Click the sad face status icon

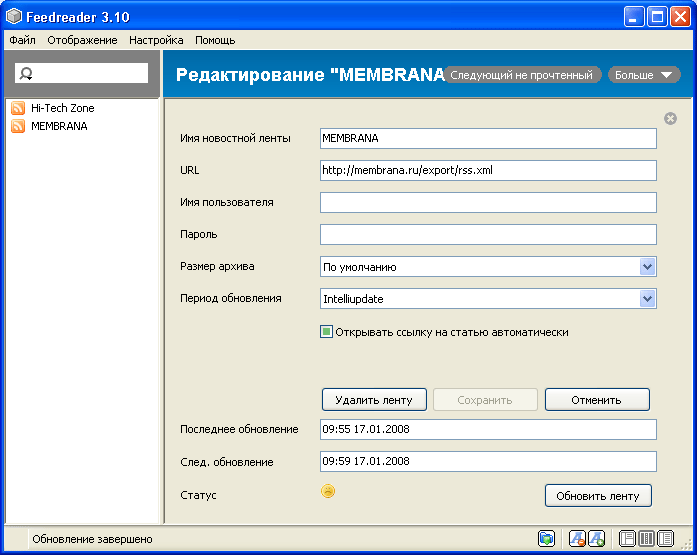328,491
